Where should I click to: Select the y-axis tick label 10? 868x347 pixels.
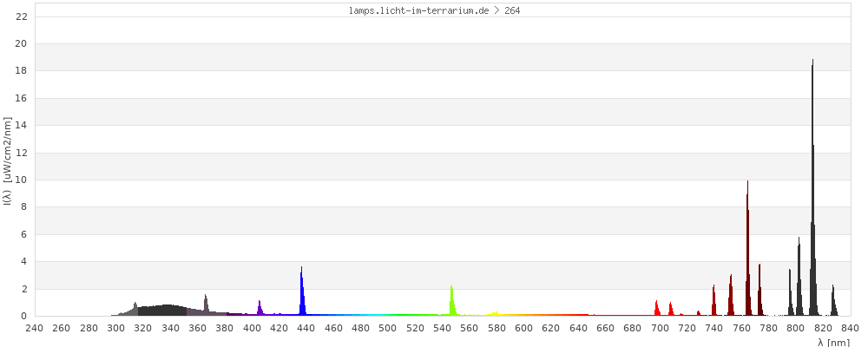point(22,180)
